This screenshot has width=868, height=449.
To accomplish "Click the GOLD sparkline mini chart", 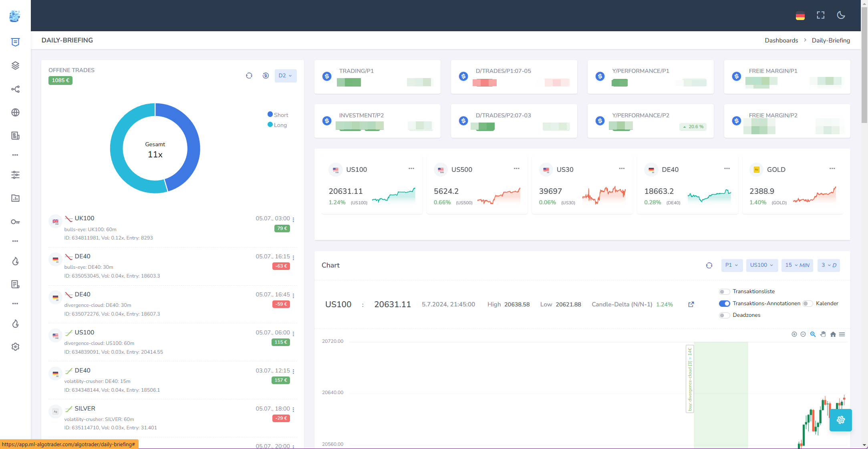I will click(x=815, y=195).
